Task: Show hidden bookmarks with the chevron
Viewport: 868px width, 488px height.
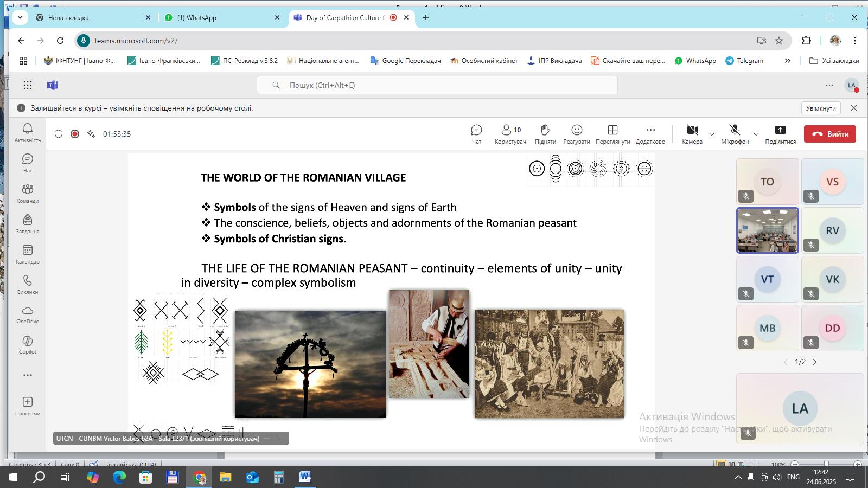Action: (787, 61)
